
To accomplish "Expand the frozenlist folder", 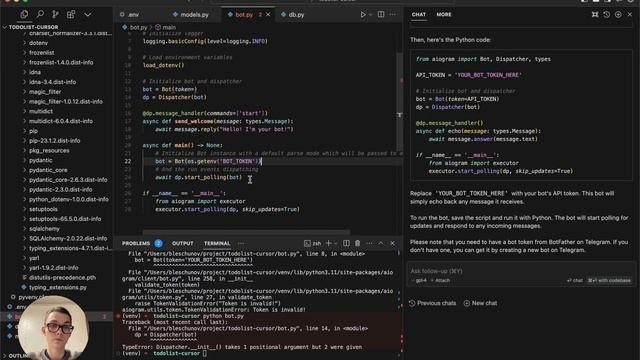I will point(42,53).
